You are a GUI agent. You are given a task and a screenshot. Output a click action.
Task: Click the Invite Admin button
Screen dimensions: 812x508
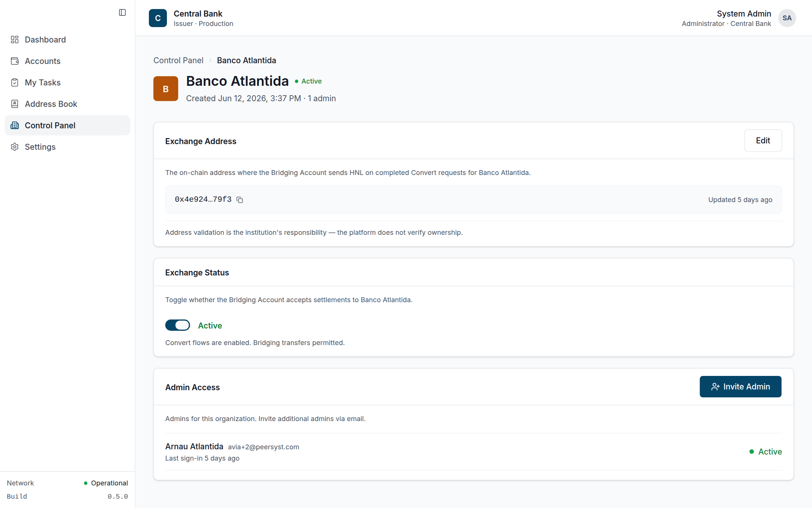pos(741,386)
